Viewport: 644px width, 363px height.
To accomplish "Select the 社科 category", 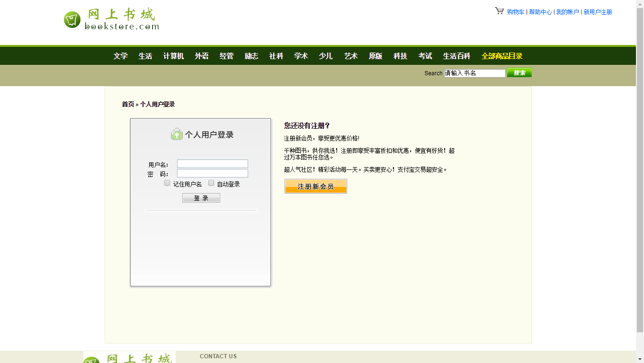I will pos(276,56).
